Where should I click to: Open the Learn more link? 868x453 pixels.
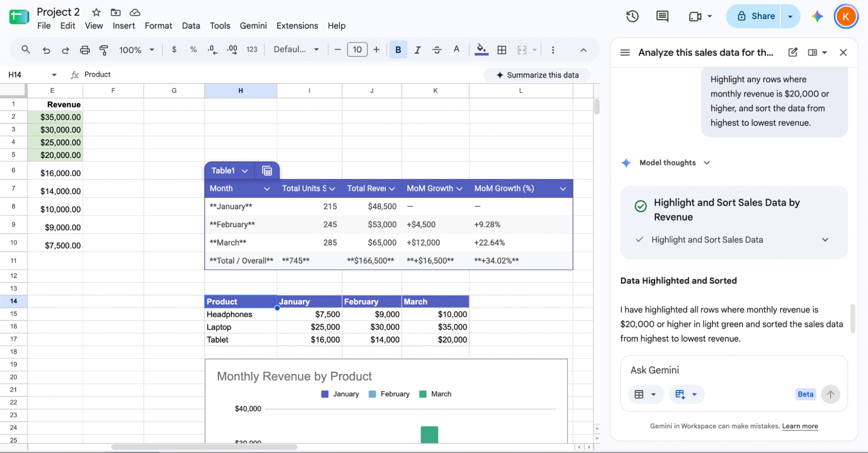click(800, 426)
